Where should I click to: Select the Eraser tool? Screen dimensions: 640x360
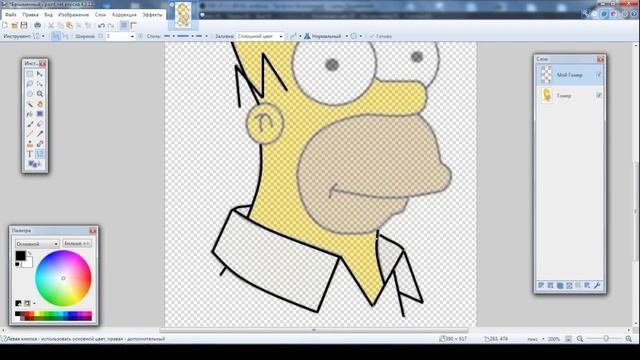[x=40, y=124]
